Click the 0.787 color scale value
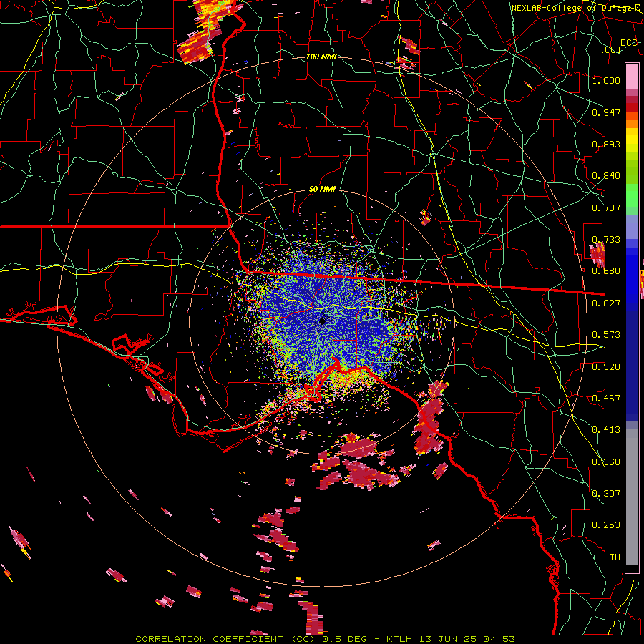Image resolution: width=644 pixels, height=644 pixels. click(606, 208)
